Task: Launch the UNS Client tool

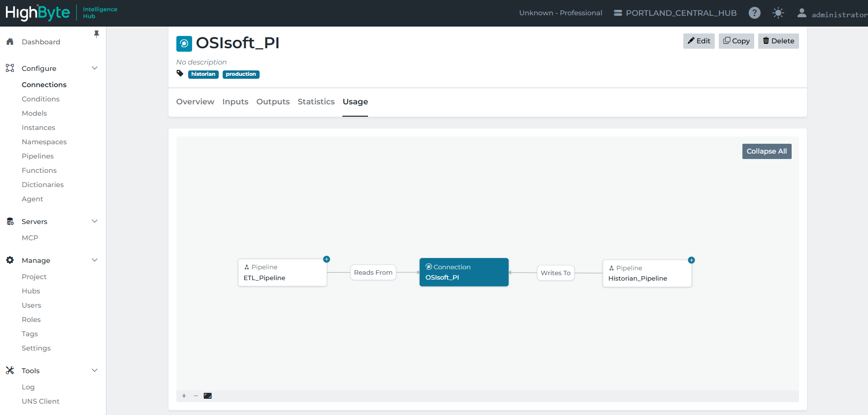Action: pos(40,401)
